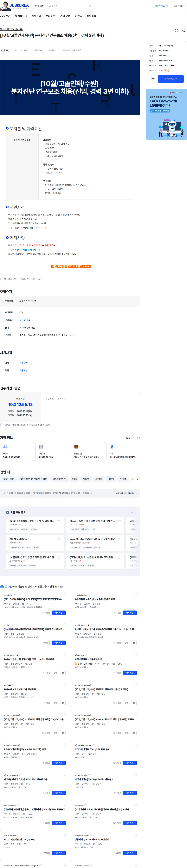
Task: Star the 한미그룹 공개채용 job card
Action: click(65, 684)
